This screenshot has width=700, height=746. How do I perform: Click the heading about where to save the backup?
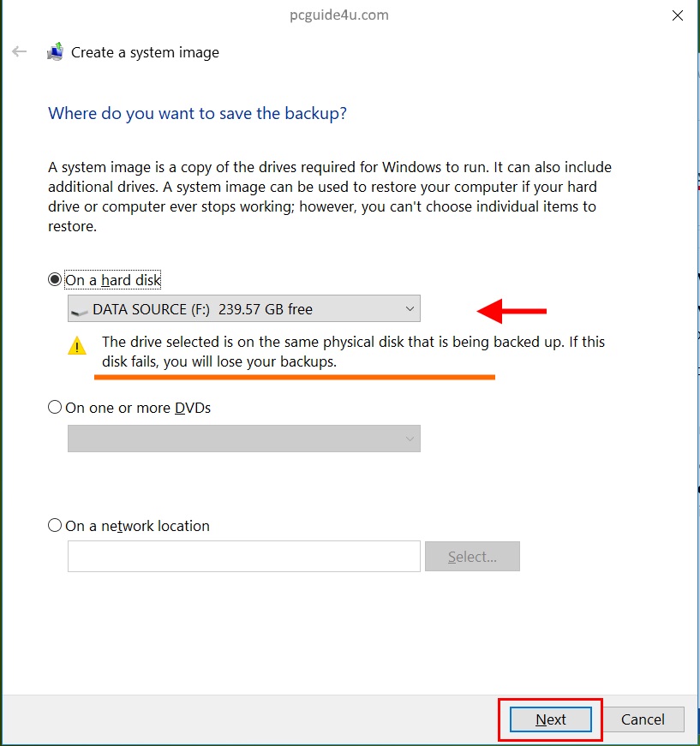tap(198, 114)
